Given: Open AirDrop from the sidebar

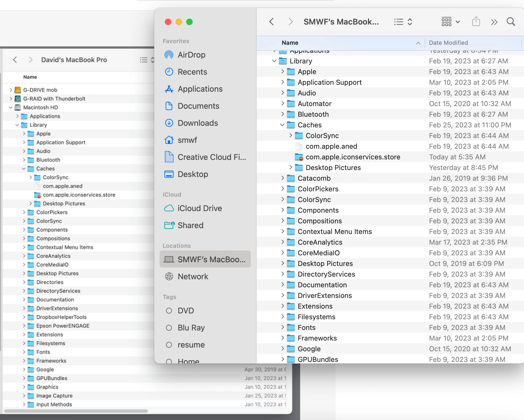Looking at the screenshot, I should 191,55.
